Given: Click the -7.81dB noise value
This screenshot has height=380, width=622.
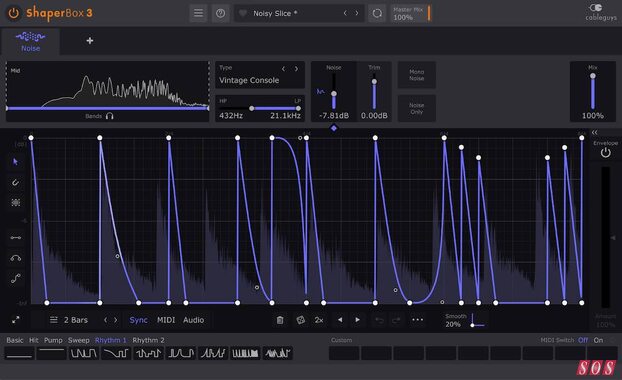Looking at the screenshot, I should point(334,116).
